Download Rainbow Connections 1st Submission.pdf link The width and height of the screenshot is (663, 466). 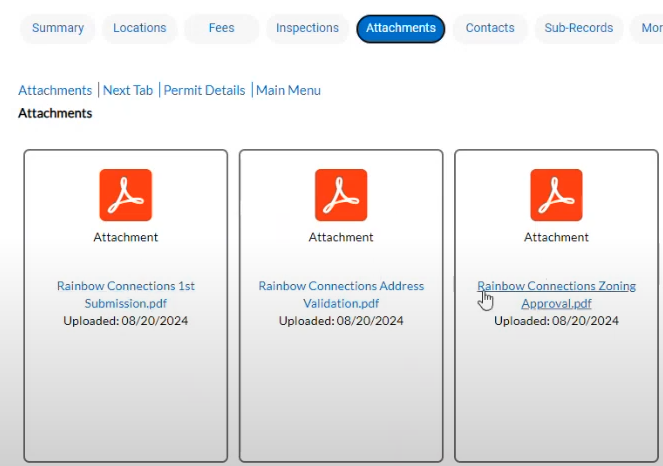tap(126, 294)
